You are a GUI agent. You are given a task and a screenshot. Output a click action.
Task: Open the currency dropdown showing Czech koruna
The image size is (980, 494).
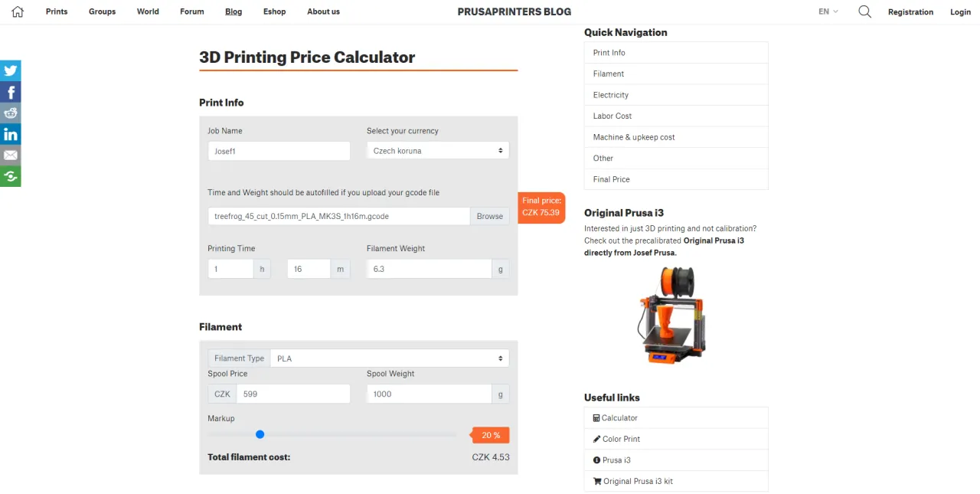437,151
